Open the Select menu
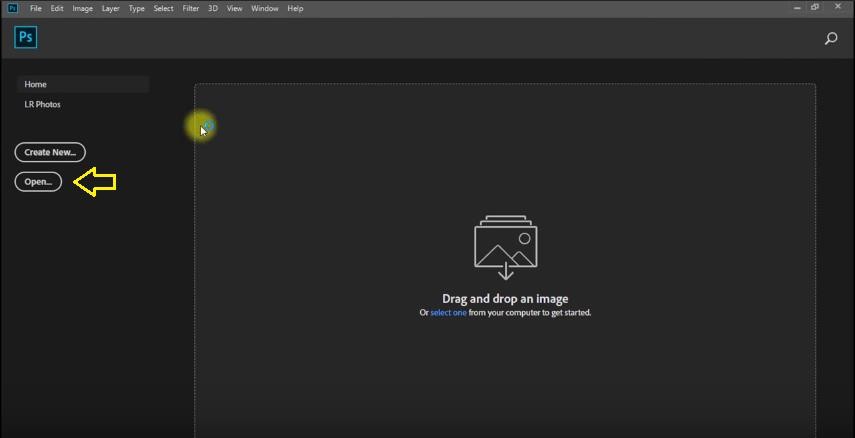 163,9
